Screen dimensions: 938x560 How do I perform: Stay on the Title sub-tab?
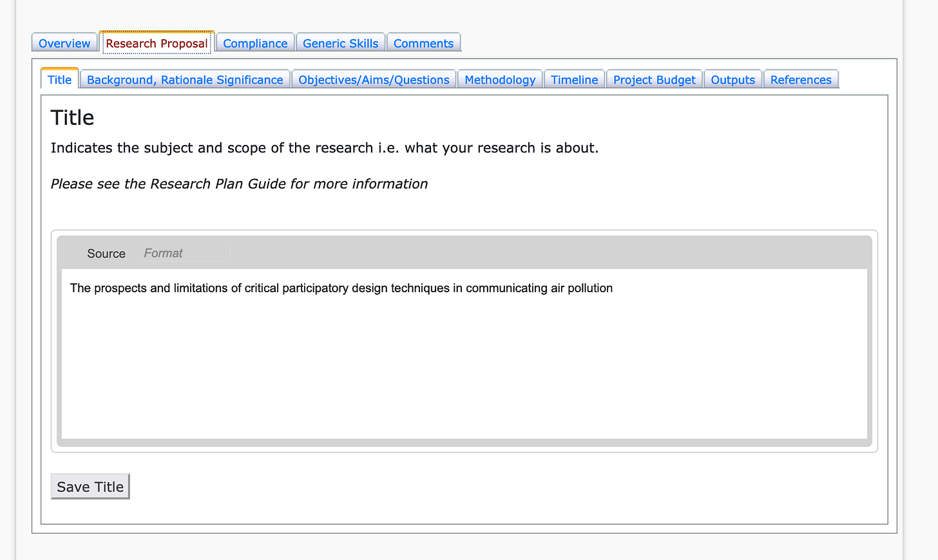tap(59, 79)
